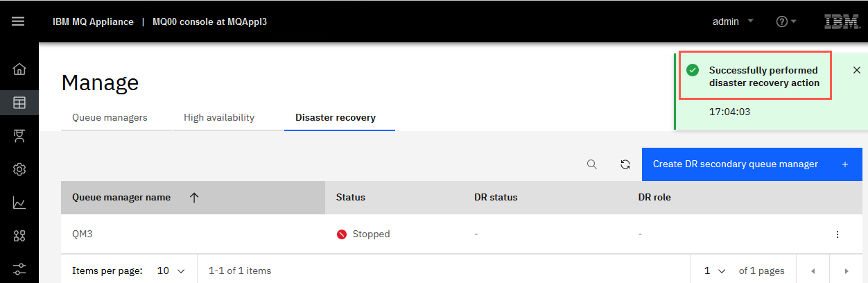Change the Items per page dropdown
The image size is (868, 283).
coord(171,271)
